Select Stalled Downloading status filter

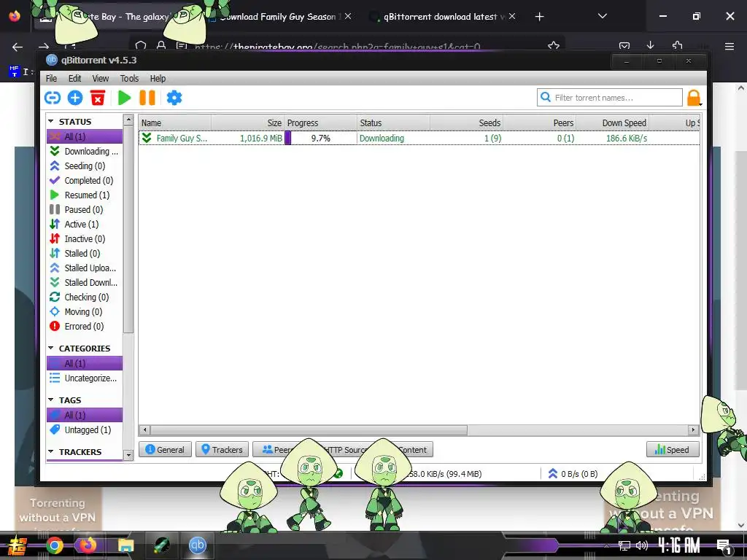(85, 283)
